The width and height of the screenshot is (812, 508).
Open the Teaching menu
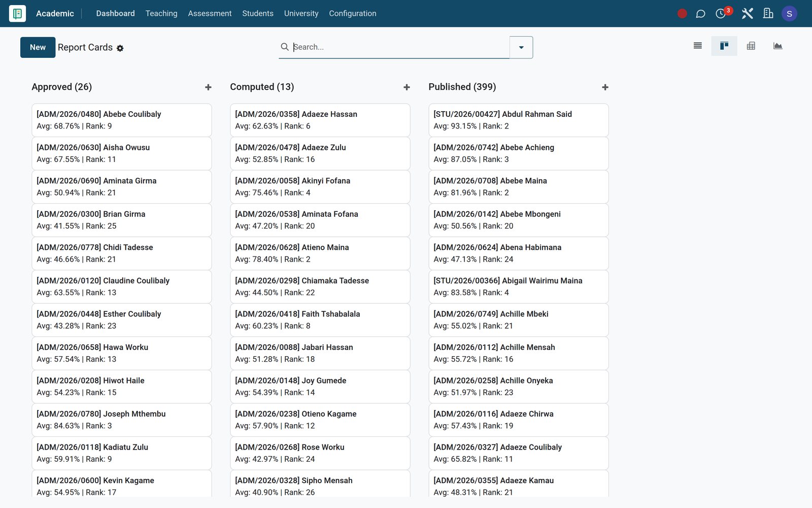tap(161, 14)
